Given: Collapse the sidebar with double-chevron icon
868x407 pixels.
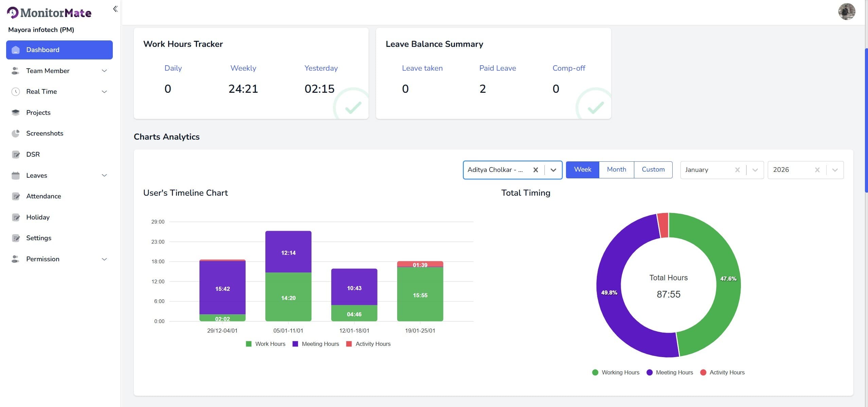Looking at the screenshot, I should pos(115,9).
